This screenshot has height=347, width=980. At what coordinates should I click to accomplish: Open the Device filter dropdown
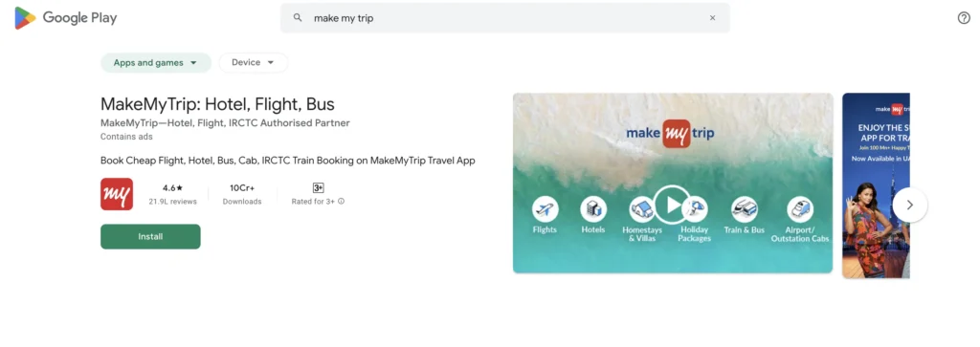click(x=253, y=62)
